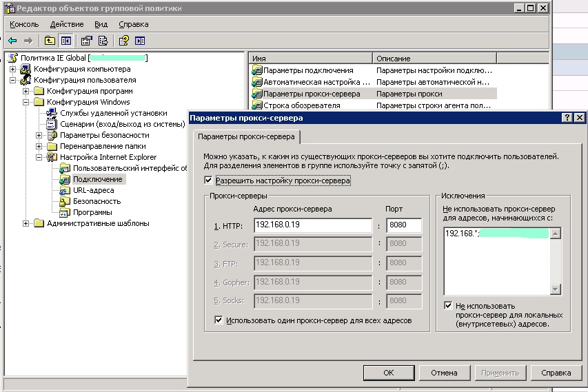Select Параметры прокси-сервера row in list
The width and height of the screenshot is (588, 392).
(x=374, y=94)
